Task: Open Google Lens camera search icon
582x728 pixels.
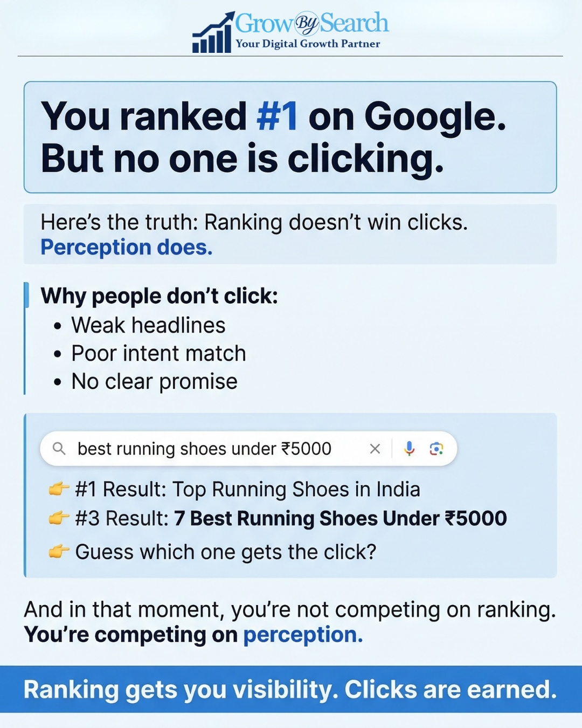Action: point(436,449)
